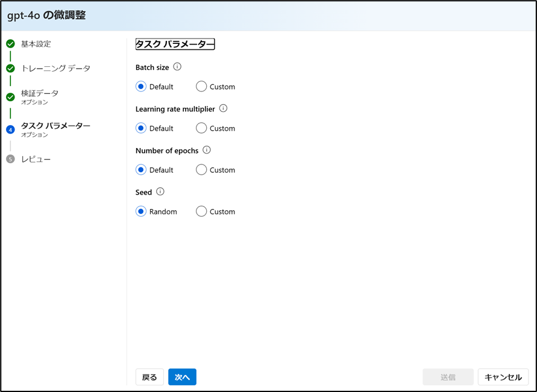Click the info icon next to Seed
Screen dimensions: 537x392
pyautogui.click(x=160, y=191)
